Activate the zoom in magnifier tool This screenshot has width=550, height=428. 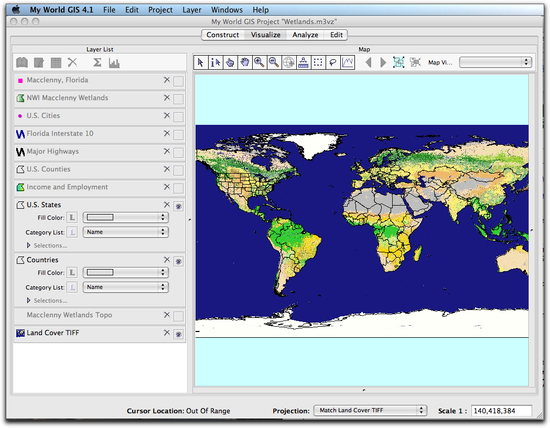[x=259, y=62]
